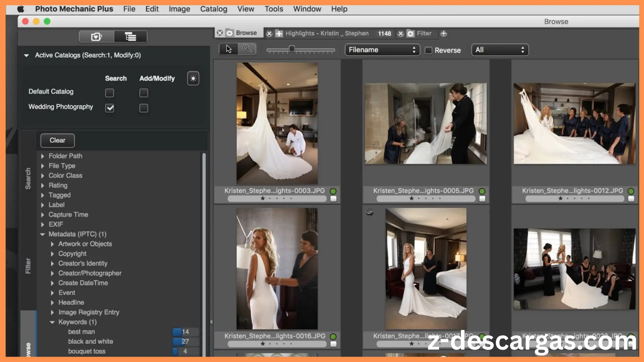Adjust the thumbnail size slider
The width and height of the screenshot is (644, 362).
292,49
